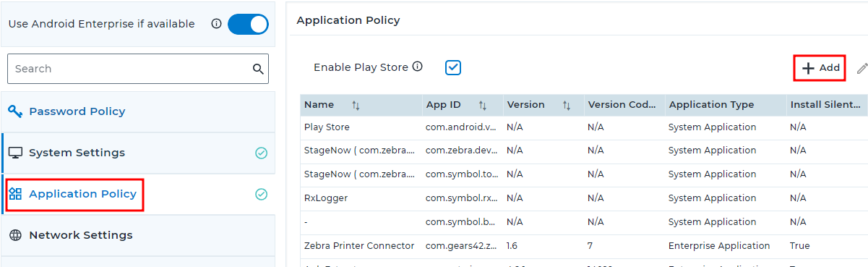Viewport: 868px width, 267px height.
Task: Click the Network Settings globe icon
Action: coord(15,235)
